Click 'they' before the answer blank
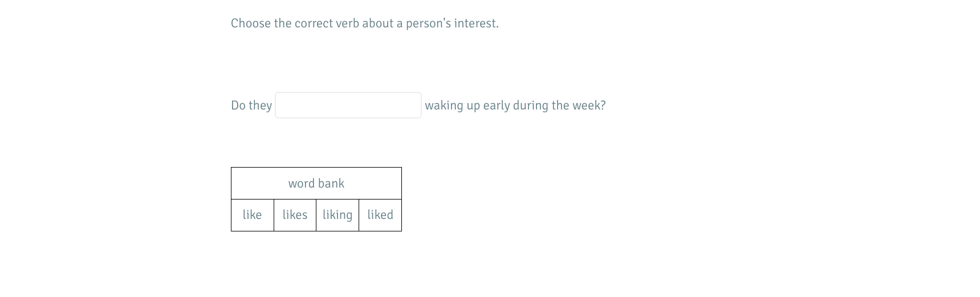This screenshot has height=297, width=980. tap(261, 105)
